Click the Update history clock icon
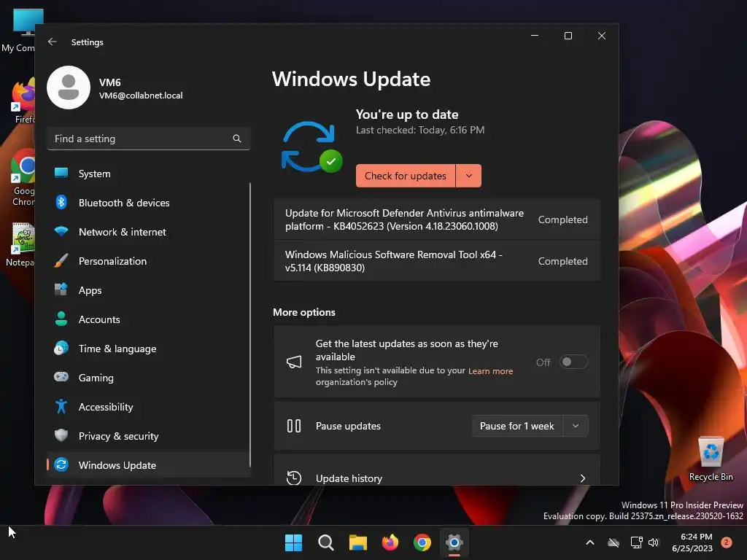This screenshot has height=560, width=747. coord(294,478)
